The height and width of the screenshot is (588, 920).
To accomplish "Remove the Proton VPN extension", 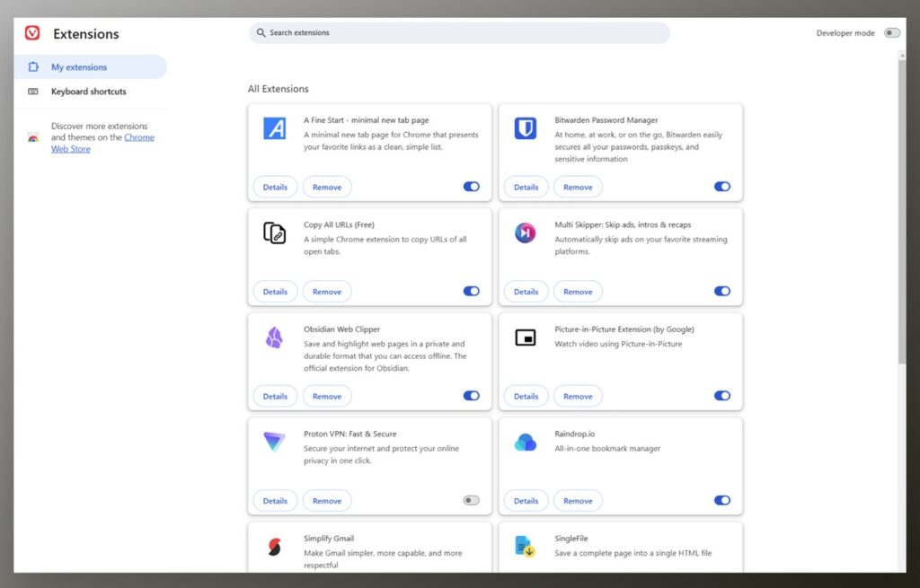I will pyautogui.click(x=327, y=501).
